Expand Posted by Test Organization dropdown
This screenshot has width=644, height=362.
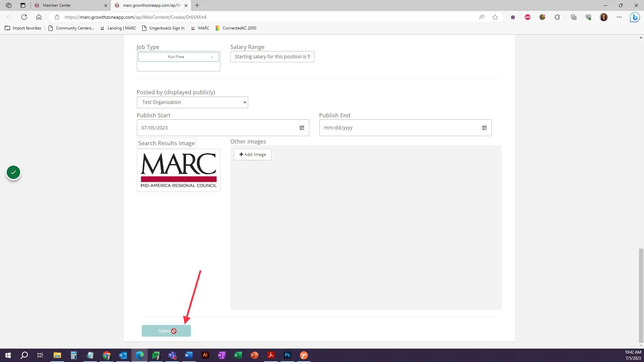[x=193, y=103]
